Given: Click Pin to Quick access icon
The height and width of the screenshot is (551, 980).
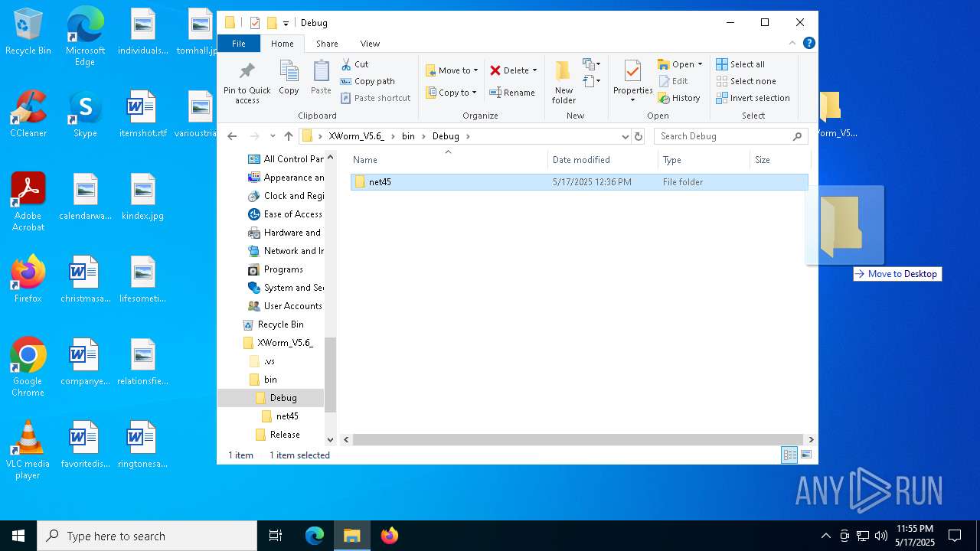Looking at the screenshot, I should click(x=247, y=83).
